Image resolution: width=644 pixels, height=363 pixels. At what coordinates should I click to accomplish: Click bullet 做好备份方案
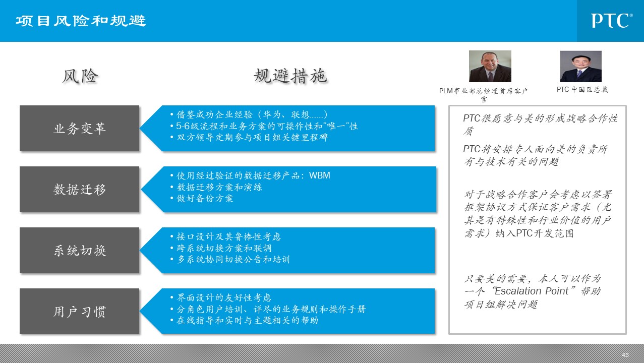point(202,199)
